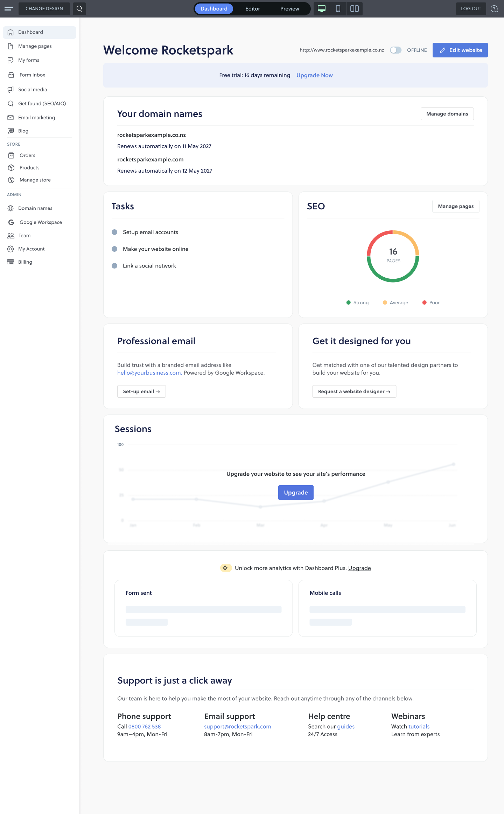Click the Manage store icon

click(x=11, y=180)
